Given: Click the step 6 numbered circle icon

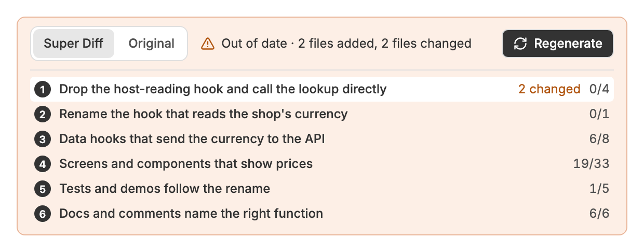Looking at the screenshot, I should pos(43,214).
